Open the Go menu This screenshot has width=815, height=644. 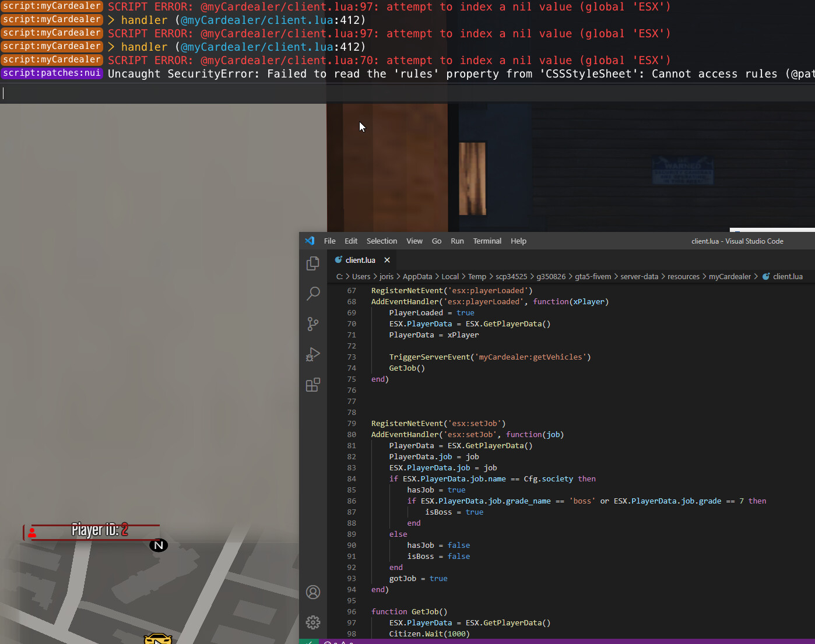437,241
